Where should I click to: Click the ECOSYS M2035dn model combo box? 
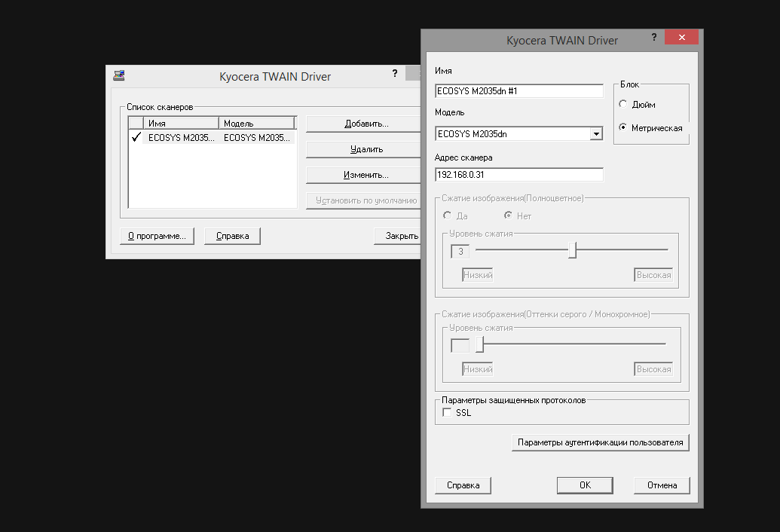click(x=518, y=133)
